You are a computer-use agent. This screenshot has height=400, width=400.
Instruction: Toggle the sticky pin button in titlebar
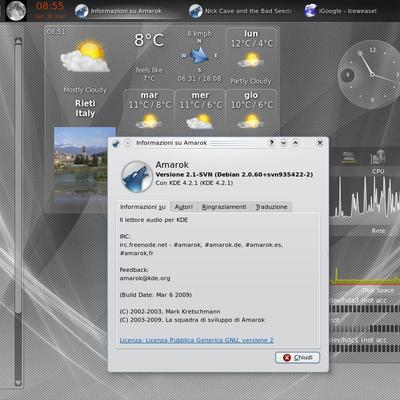click(128, 143)
